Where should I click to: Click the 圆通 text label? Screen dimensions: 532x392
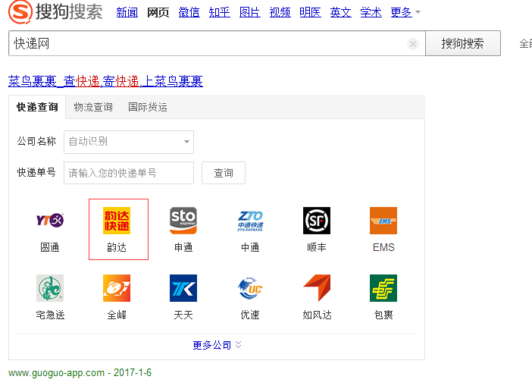point(50,247)
